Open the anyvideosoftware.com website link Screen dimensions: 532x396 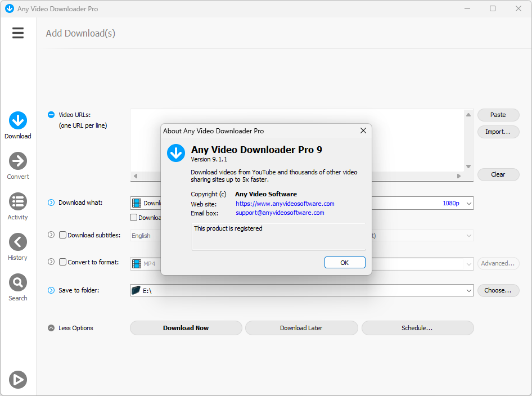point(285,204)
